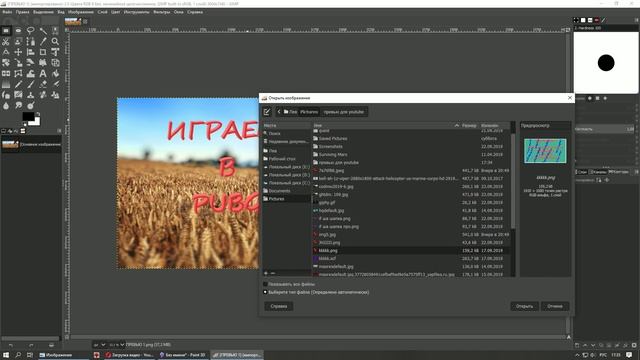The height and width of the screenshot is (360, 640).
Task: Select the Airbrush tool
Action: tap(55, 84)
